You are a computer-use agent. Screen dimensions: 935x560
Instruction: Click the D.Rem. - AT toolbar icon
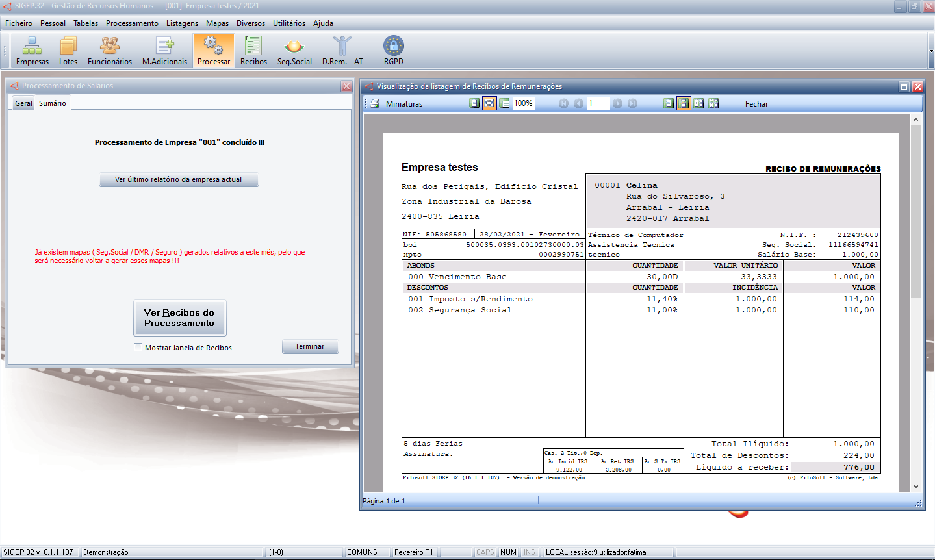pyautogui.click(x=342, y=51)
